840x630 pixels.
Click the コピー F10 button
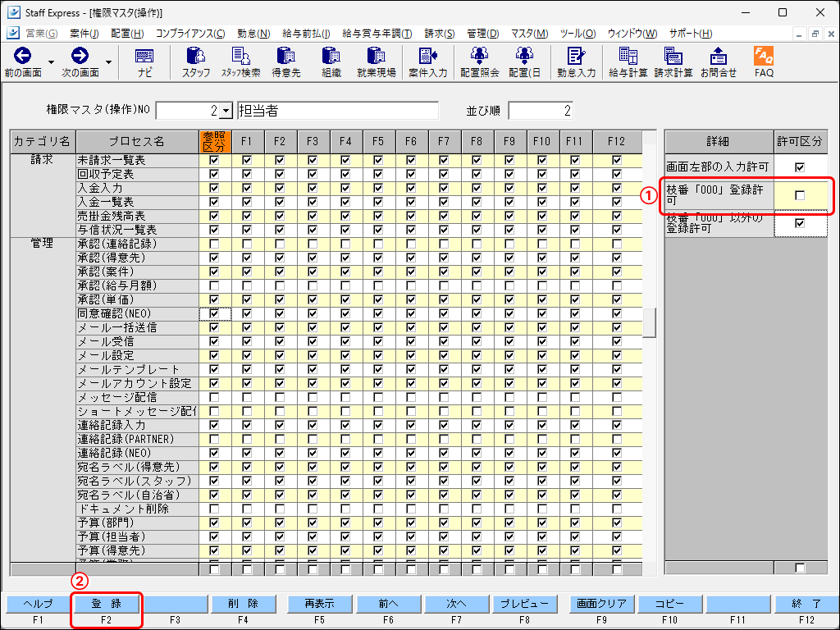(x=669, y=604)
